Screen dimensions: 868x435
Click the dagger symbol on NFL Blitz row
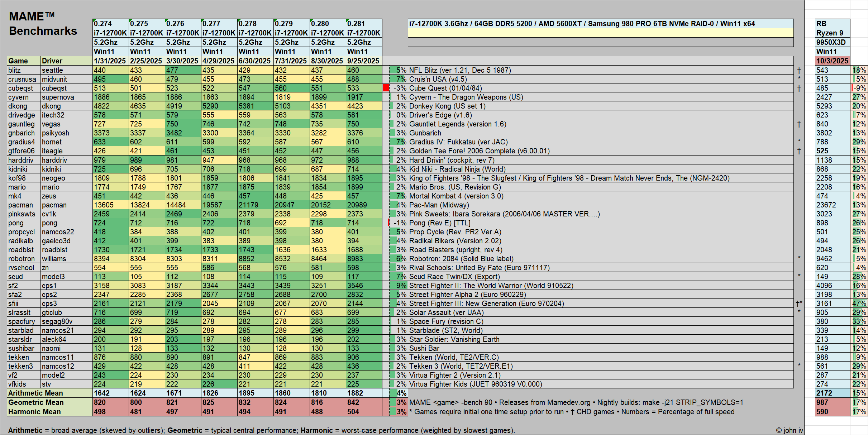click(x=799, y=70)
